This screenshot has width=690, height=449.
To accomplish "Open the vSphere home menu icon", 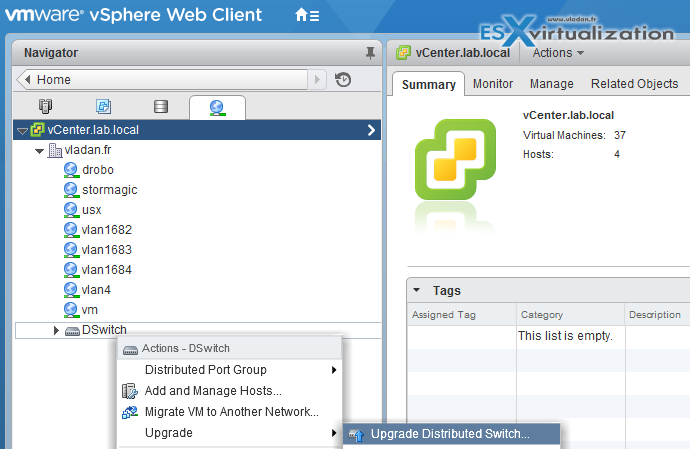I will 307,15.
